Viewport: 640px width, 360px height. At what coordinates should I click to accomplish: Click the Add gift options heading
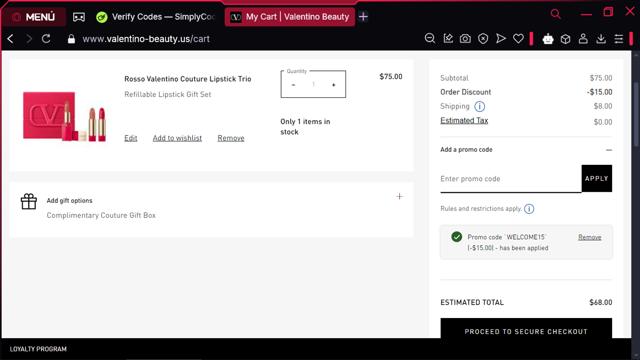(69, 200)
